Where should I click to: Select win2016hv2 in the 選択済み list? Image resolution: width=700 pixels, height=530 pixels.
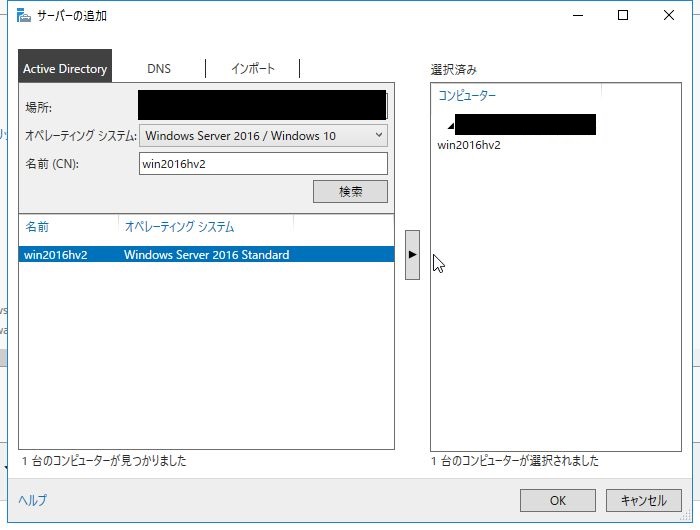point(469,145)
